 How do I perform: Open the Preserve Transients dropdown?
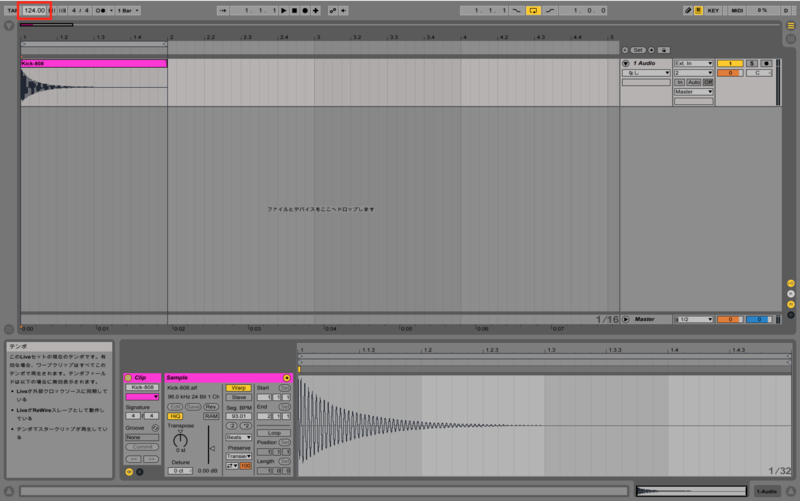tap(238, 457)
